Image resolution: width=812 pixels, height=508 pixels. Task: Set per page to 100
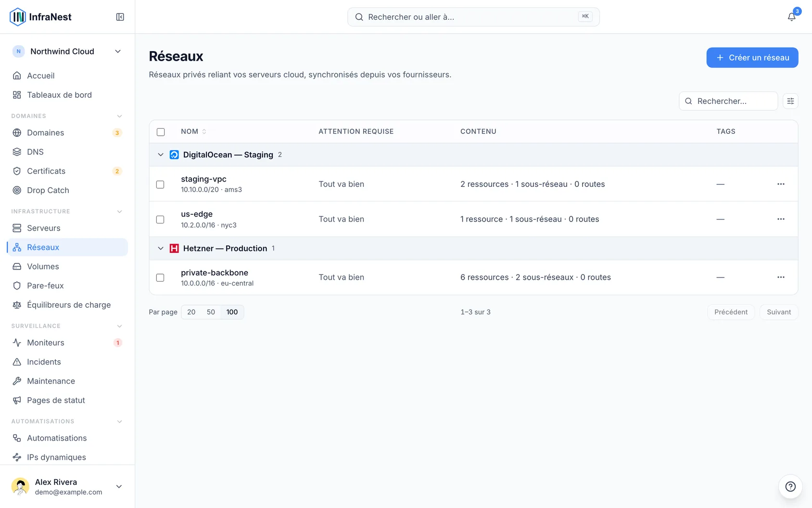232,312
